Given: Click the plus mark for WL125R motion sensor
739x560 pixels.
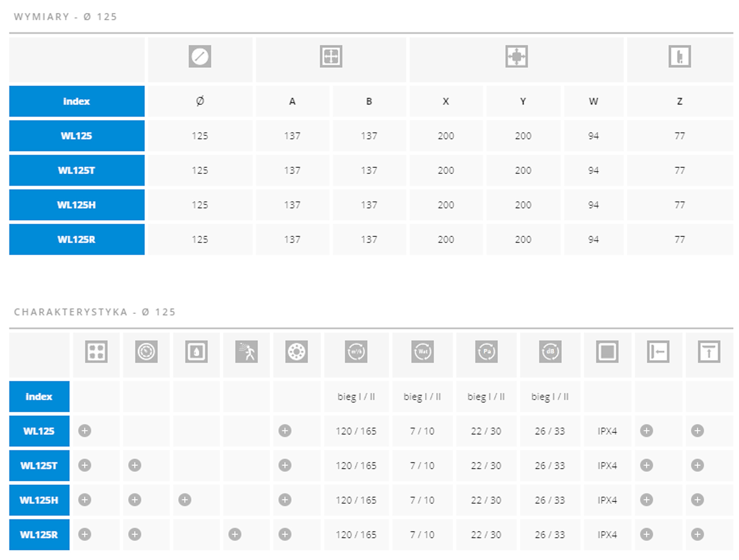Looking at the screenshot, I should coord(235,534).
